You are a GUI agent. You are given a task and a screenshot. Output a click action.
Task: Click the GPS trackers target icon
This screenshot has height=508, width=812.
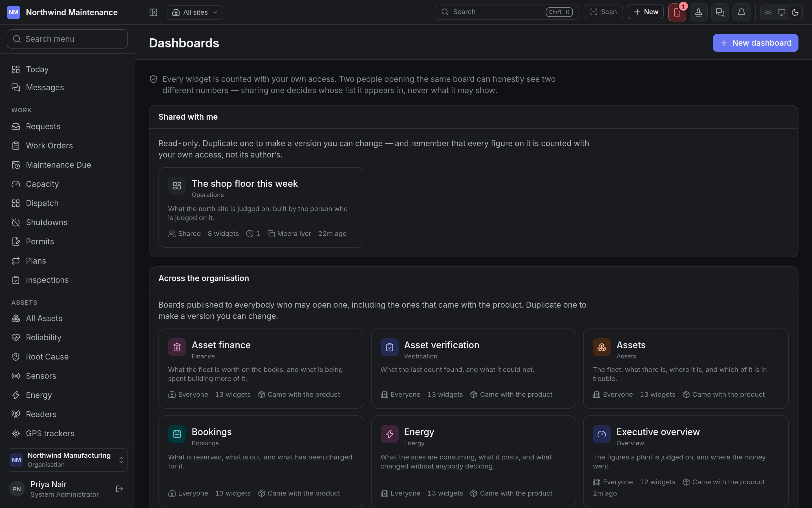click(x=16, y=433)
